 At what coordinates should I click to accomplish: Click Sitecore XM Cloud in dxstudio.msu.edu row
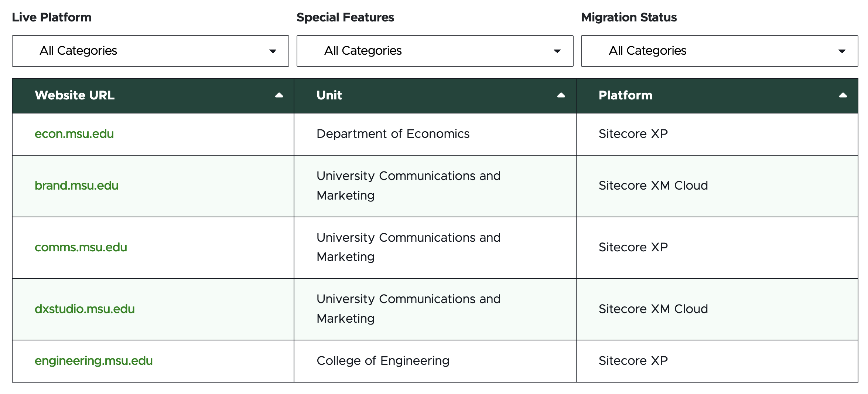click(x=653, y=309)
